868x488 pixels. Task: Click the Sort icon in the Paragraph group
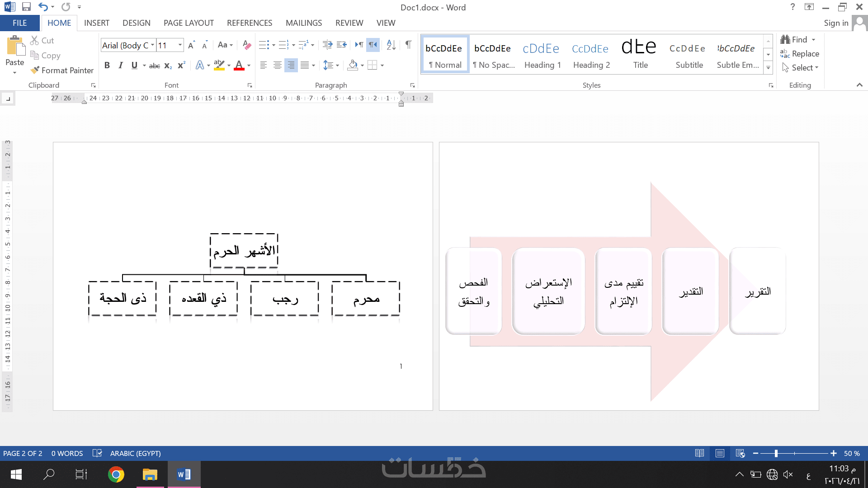point(391,45)
